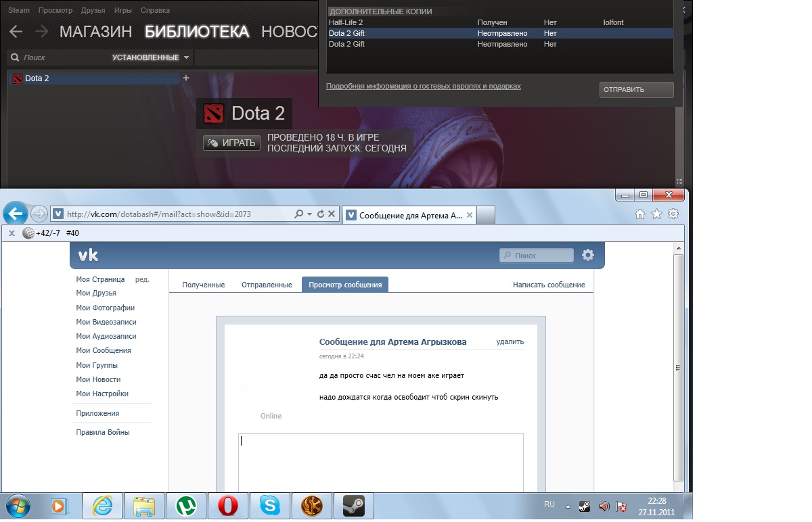Click the +42/-7 globe icon in the toolbar
Screen dimensions: 812x522
point(28,233)
